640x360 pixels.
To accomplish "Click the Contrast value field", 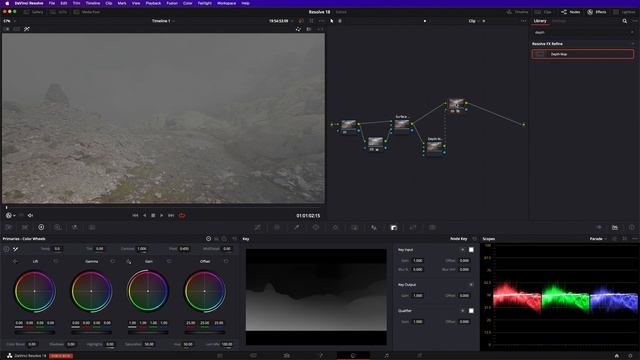I will coord(142,249).
